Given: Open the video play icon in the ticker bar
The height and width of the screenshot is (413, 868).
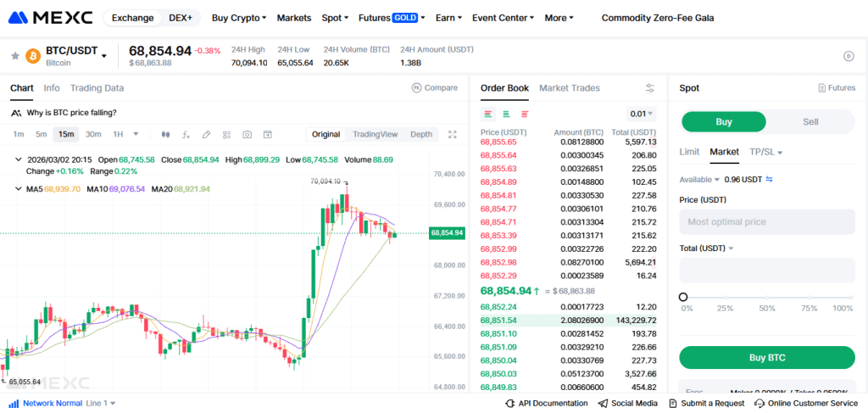Looking at the screenshot, I should tap(849, 56).
